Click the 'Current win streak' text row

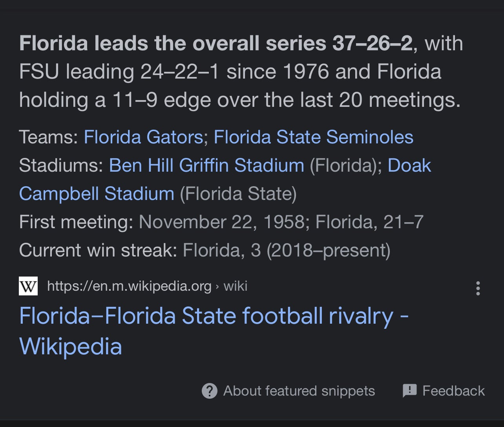[204, 250]
